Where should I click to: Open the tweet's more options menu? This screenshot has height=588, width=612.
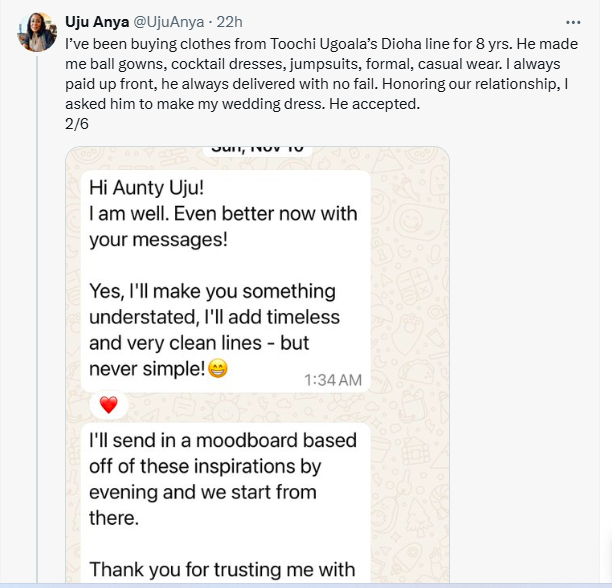point(573,21)
